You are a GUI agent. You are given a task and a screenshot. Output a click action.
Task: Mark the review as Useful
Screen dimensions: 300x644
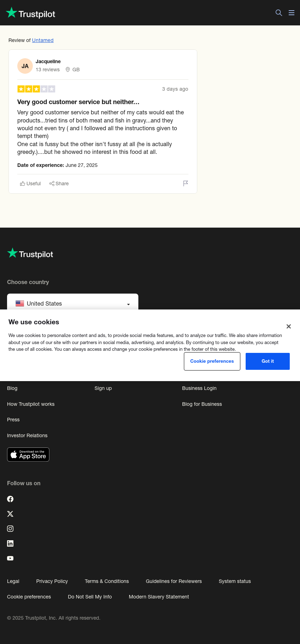[x=30, y=183]
